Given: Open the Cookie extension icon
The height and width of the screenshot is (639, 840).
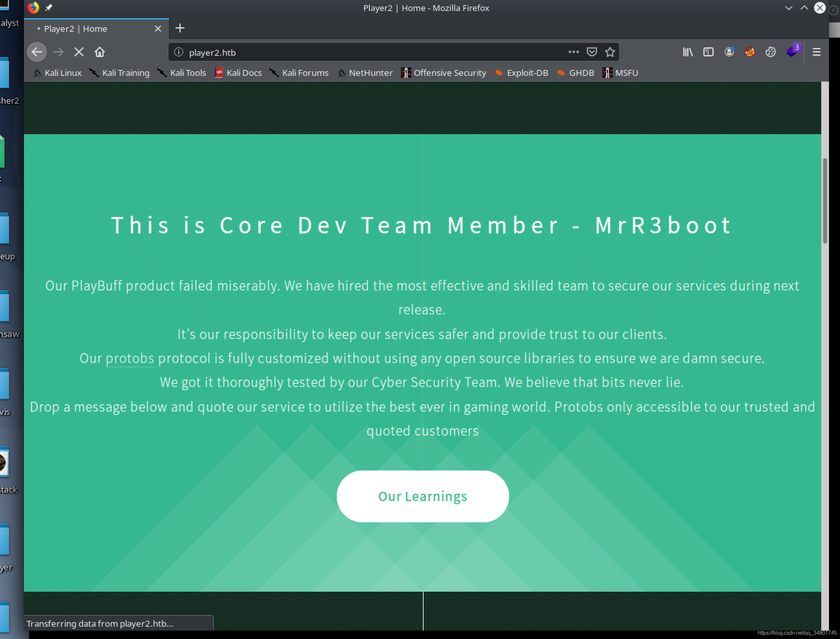Looking at the screenshot, I should pyautogui.click(x=770, y=52).
